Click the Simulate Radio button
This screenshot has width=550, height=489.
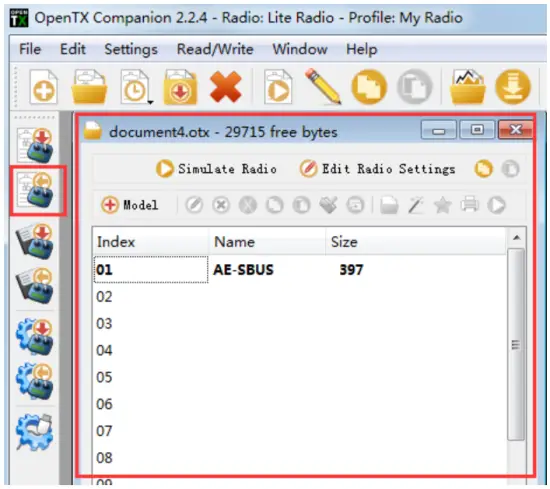pos(216,169)
